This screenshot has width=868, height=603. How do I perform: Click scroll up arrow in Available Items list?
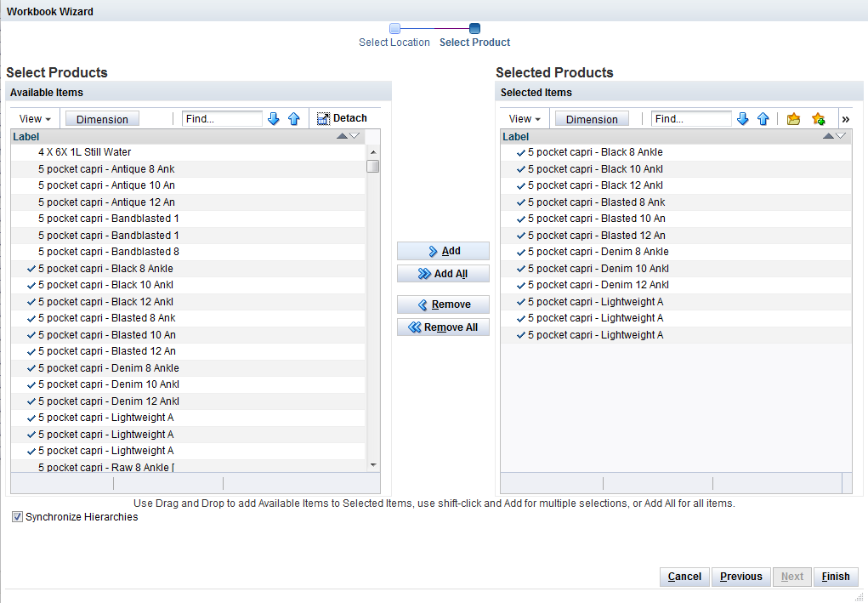[x=373, y=151]
